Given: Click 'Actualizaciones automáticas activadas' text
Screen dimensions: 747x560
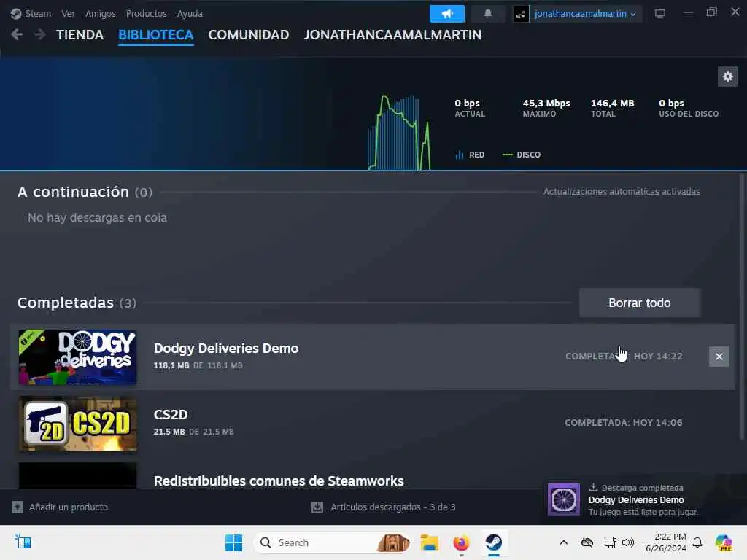Looking at the screenshot, I should click(622, 192).
